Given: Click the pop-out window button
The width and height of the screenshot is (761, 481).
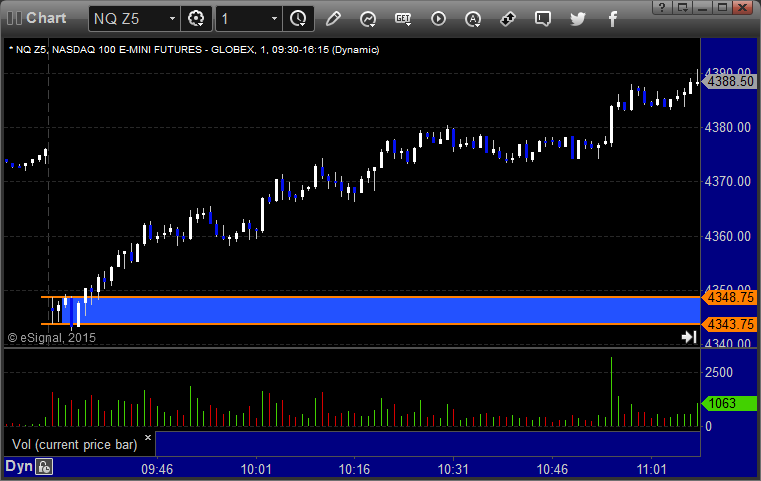Looking at the screenshot, I should (683, 7).
